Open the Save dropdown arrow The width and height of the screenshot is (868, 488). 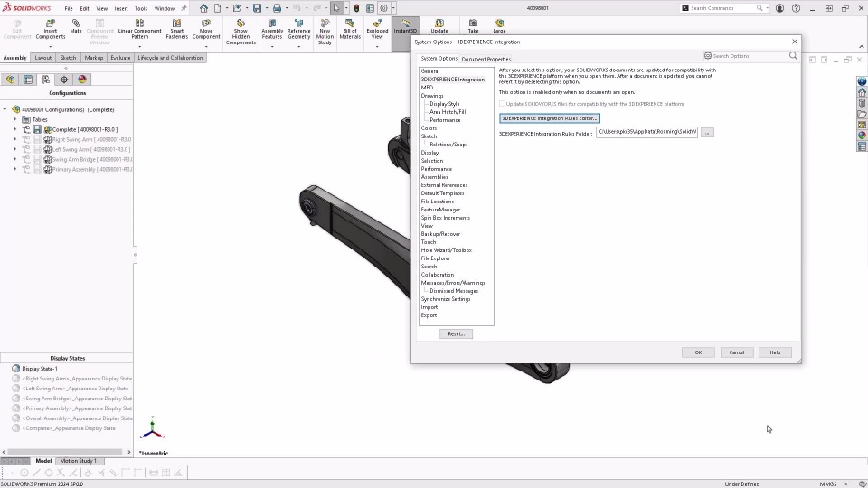(x=266, y=8)
